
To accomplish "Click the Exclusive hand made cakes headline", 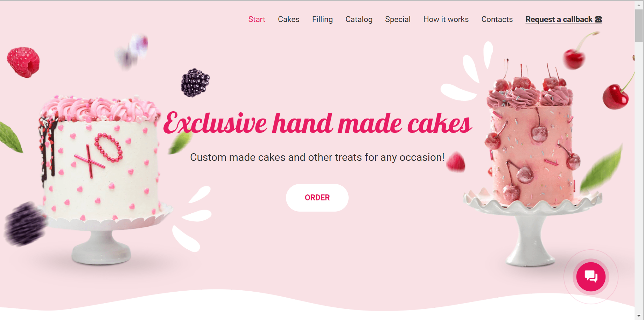I will tap(317, 123).
